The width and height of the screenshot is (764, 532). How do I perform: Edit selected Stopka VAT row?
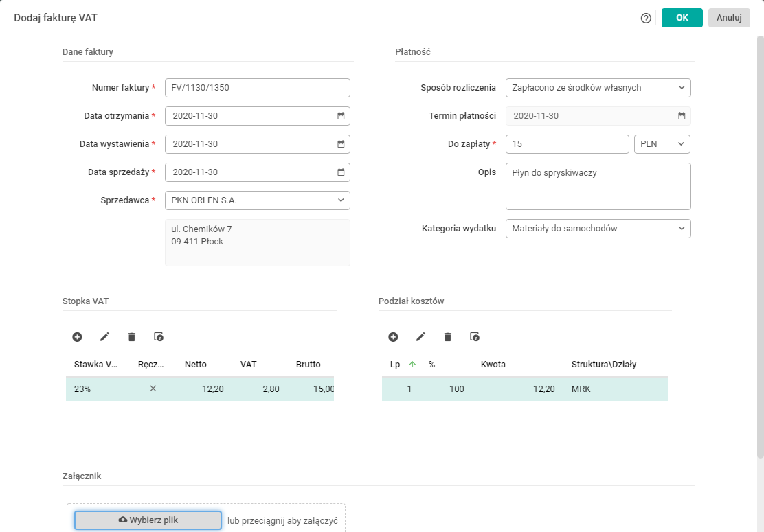point(104,337)
